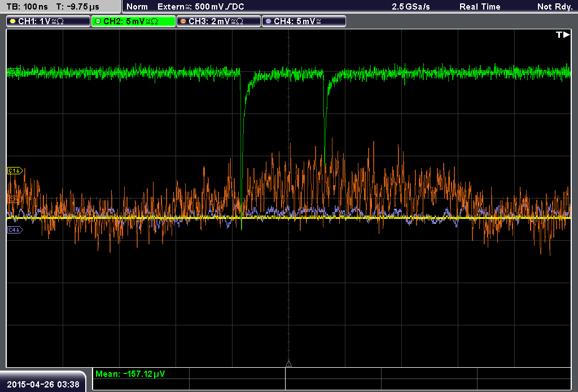Click the green C2 ground marker
Image resolution: width=578 pixels, height=392 pixels.
pyautogui.click(x=14, y=72)
